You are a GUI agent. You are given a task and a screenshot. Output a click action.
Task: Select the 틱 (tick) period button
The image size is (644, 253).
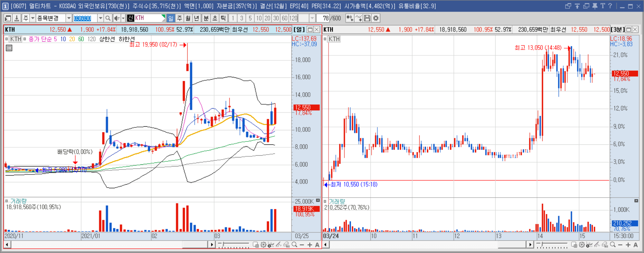click(x=223, y=18)
